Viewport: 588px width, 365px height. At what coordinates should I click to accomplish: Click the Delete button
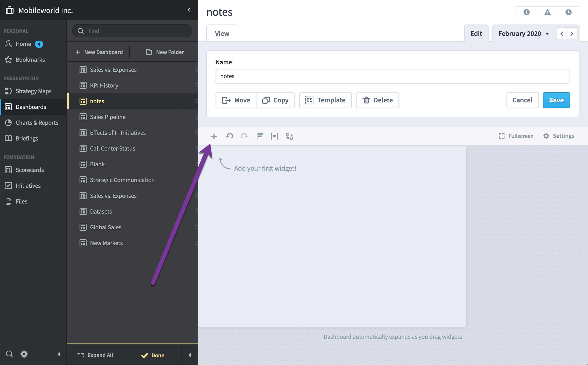(377, 100)
